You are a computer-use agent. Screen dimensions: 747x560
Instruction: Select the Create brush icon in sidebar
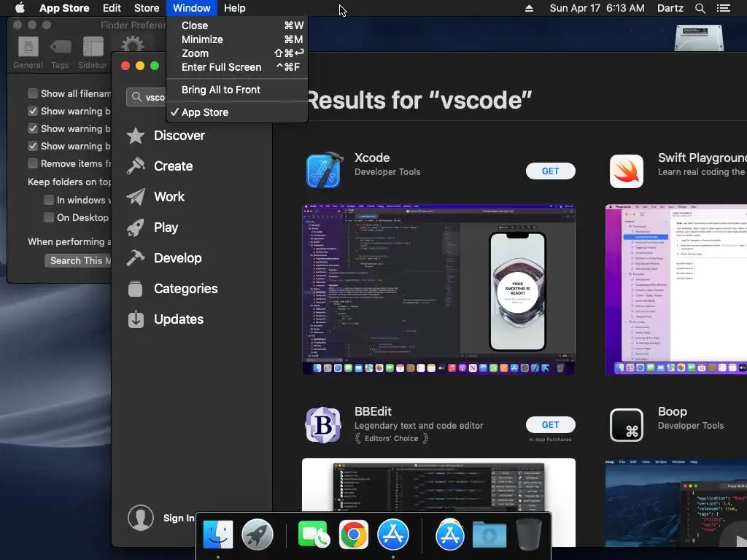pos(136,166)
